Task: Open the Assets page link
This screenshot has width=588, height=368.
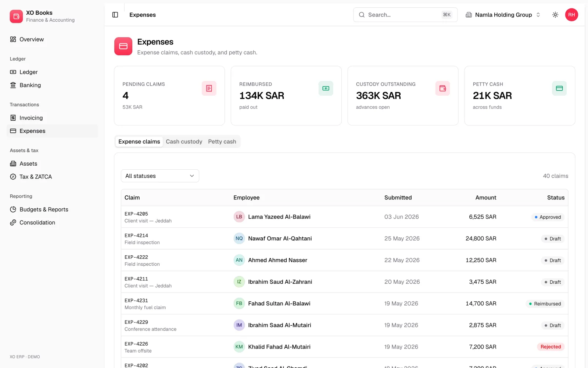Action: coord(52,164)
